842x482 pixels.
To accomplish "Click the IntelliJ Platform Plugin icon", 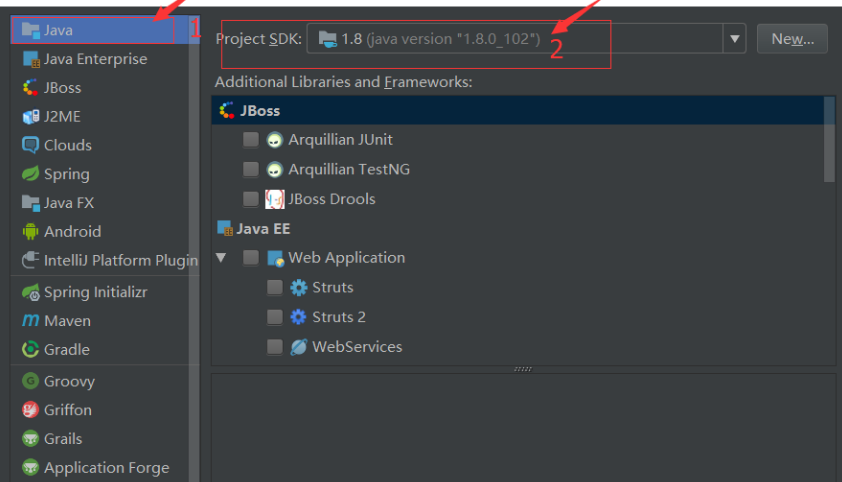I will (31, 260).
